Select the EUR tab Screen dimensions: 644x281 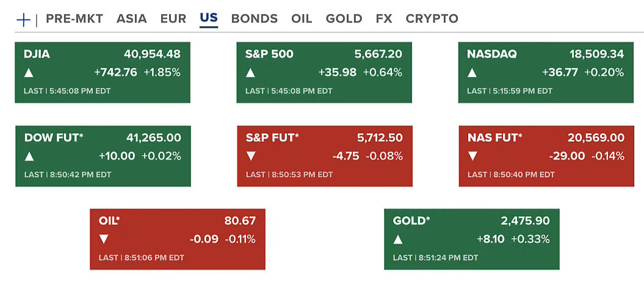(173, 19)
